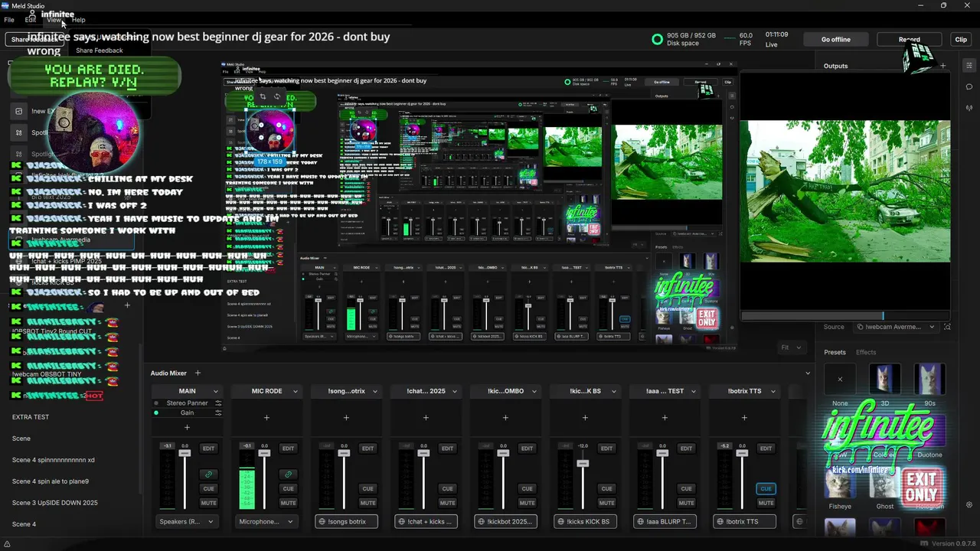Mute the !song...otrix channel

coord(367,503)
